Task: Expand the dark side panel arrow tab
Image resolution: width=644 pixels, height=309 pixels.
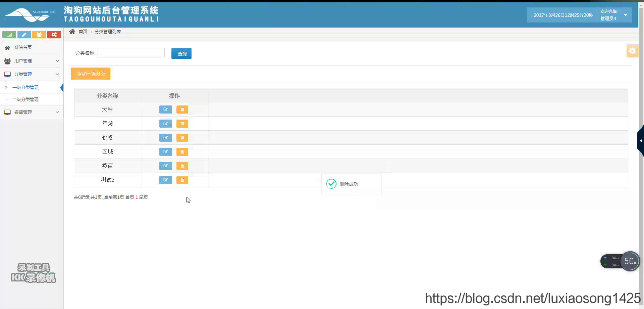Action: [x=640, y=141]
